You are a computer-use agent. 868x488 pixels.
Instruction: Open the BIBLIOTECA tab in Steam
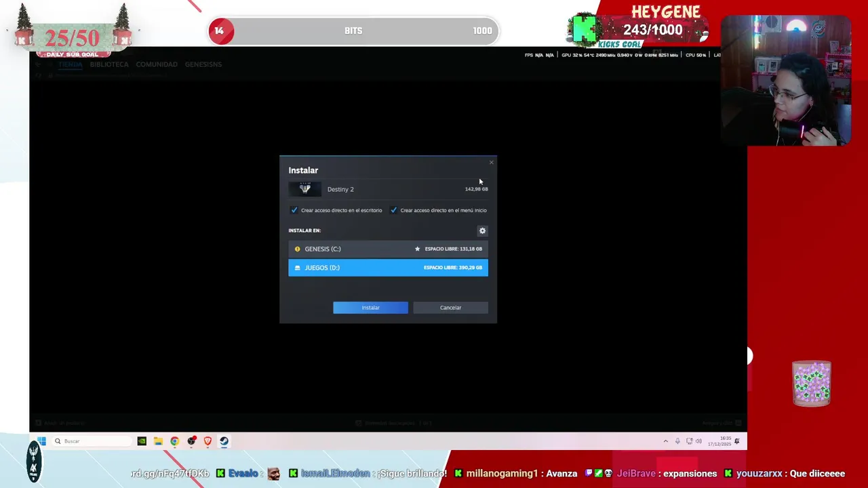(109, 64)
